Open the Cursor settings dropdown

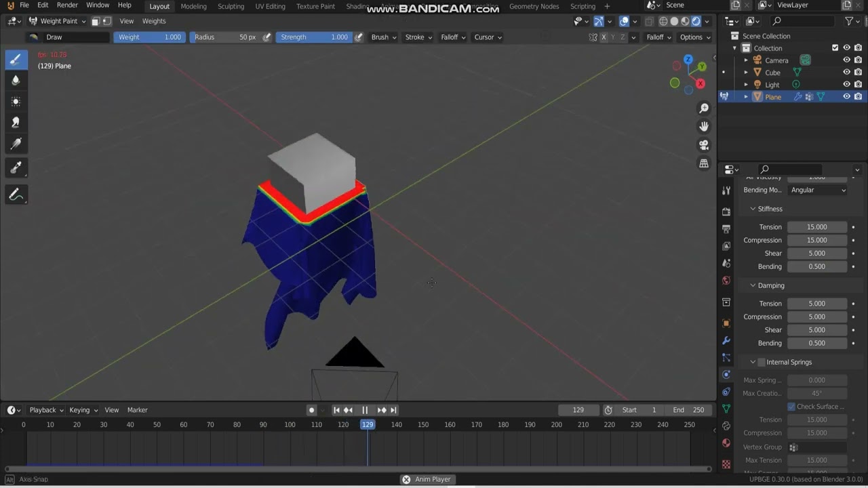pyautogui.click(x=488, y=37)
